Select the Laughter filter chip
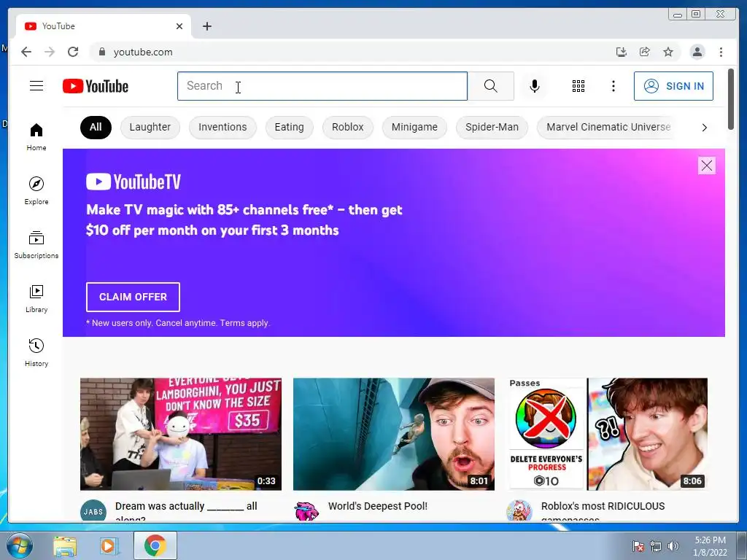This screenshot has height=560, width=747. (x=150, y=127)
